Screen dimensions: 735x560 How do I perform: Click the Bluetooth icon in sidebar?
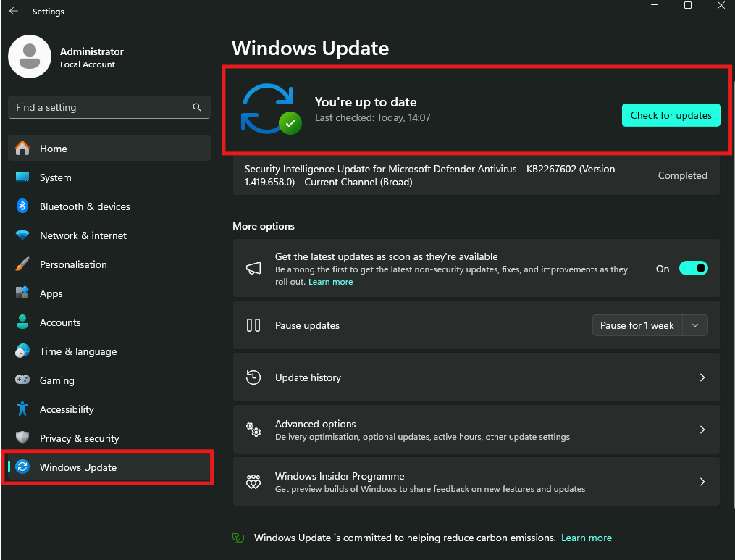coord(22,206)
